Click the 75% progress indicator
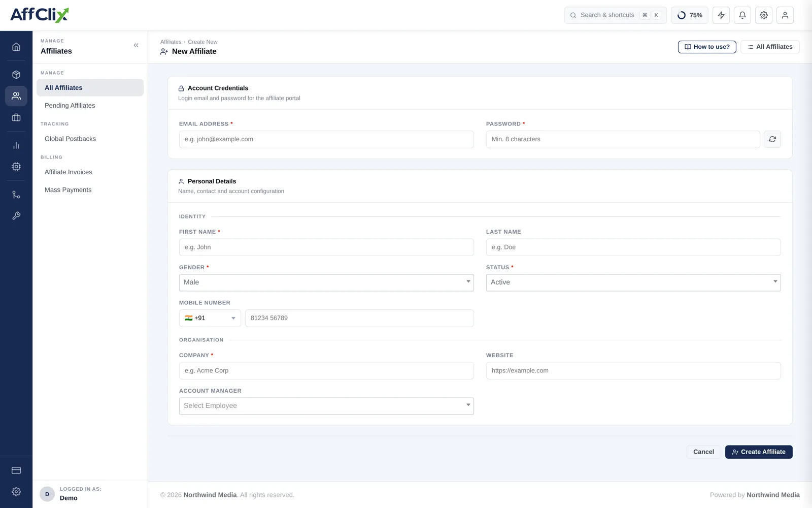 690,15
